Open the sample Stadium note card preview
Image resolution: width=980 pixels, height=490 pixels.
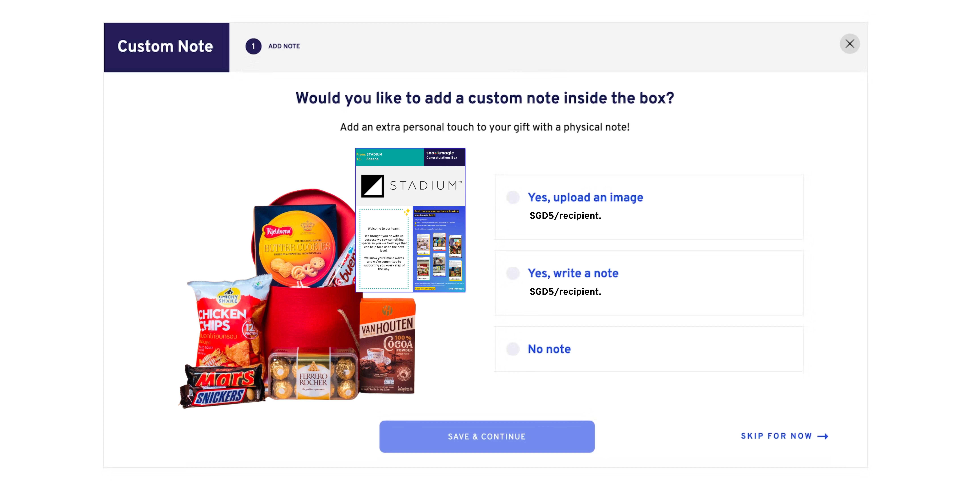[x=410, y=220]
